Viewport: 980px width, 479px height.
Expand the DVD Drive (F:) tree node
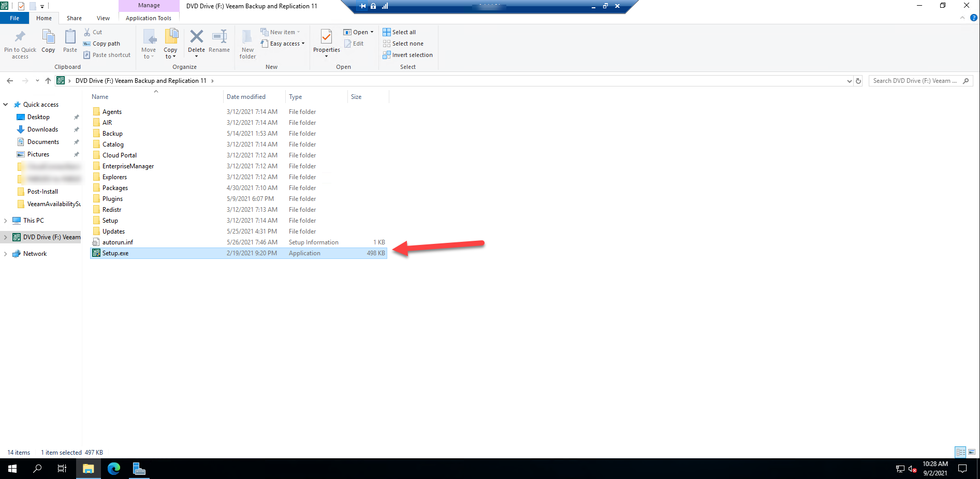pyautogui.click(x=6, y=237)
